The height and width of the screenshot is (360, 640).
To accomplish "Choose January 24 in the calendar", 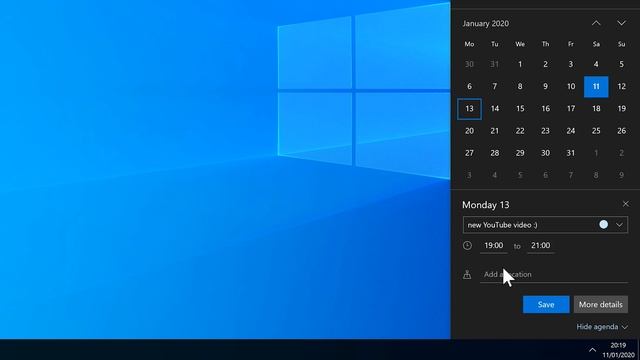I will (571, 131).
